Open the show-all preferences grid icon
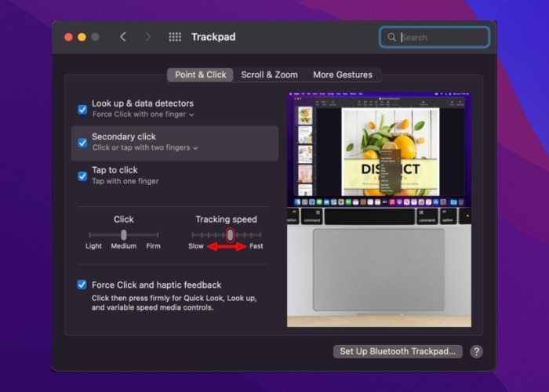The width and height of the screenshot is (549, 392). [x=175, y=37]
